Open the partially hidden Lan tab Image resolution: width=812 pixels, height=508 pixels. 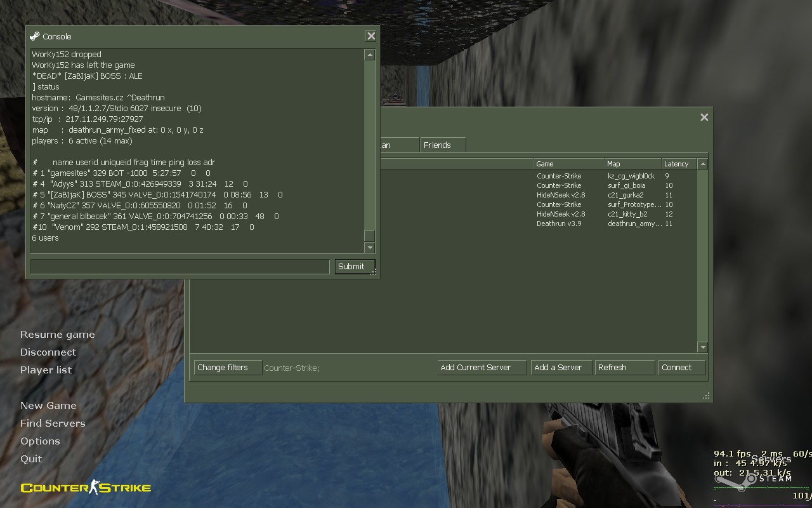[400, 145]
